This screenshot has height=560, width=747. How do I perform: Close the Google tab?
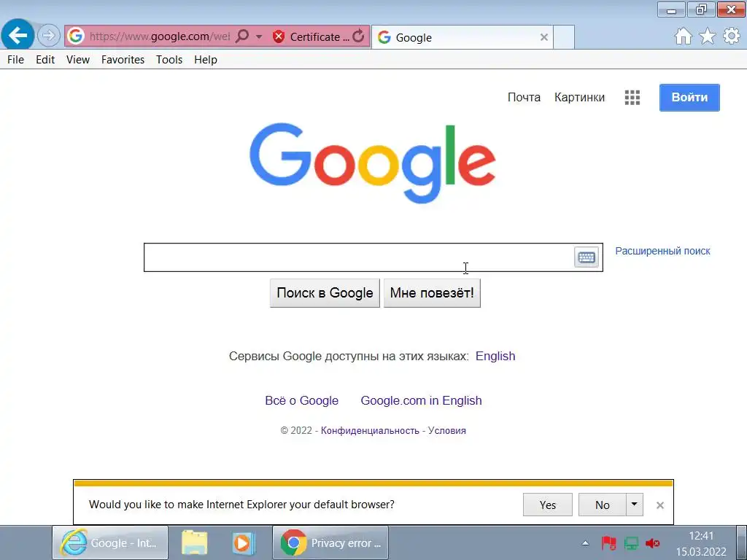543,37
